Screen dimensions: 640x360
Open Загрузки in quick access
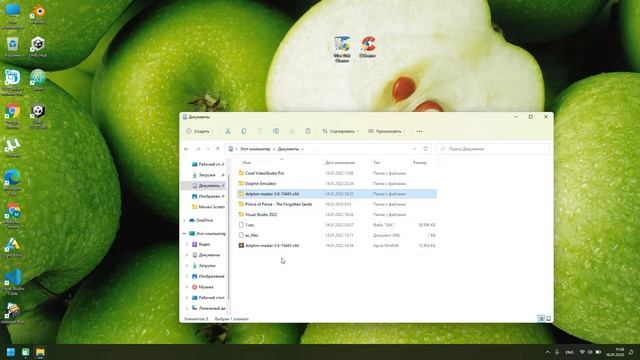207,175
